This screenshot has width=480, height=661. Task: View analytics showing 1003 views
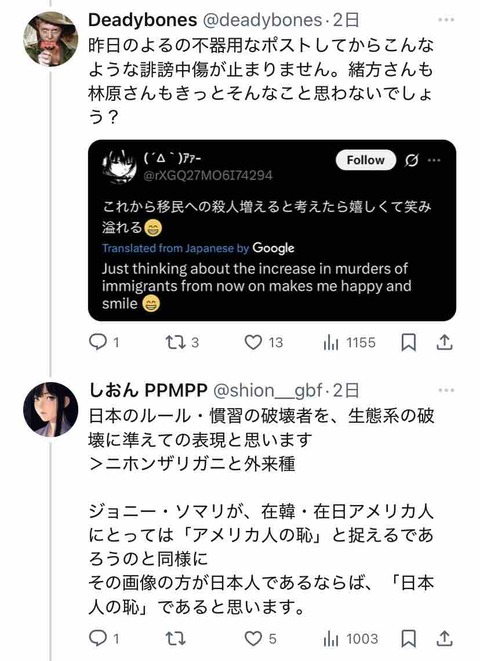point(350,639)
